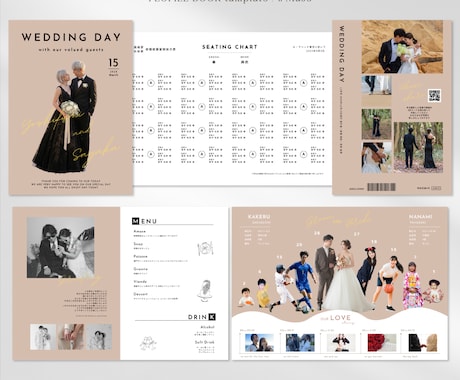460x380 pixels.
Task: Select the cover couple in black gown photo
Action: tap(65, 117)
